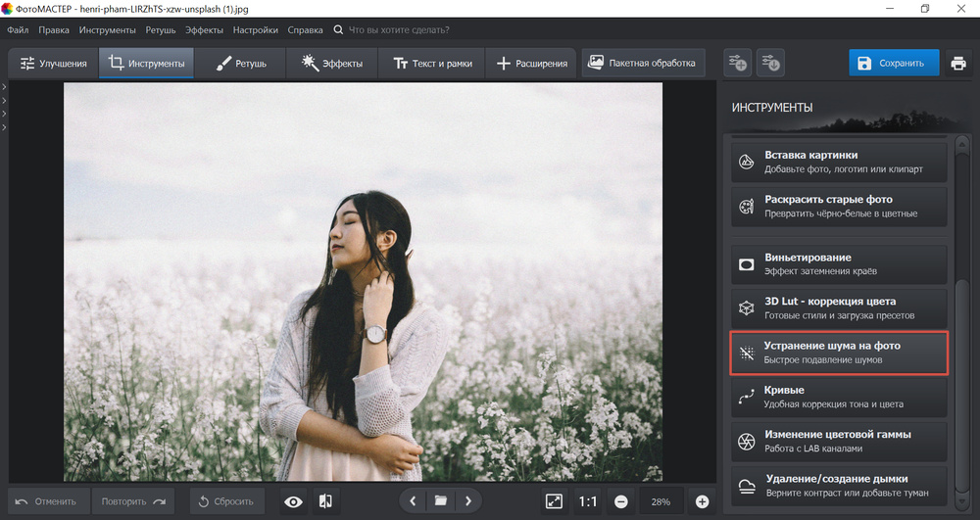This screenshot has width=980, height=520.
Task: Toggle before/after split comparison view
Action: click(x=325, y=501)
